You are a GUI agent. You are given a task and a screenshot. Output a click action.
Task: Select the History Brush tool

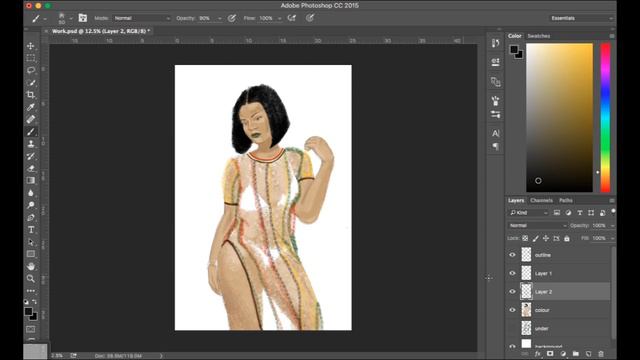[31, 156]
